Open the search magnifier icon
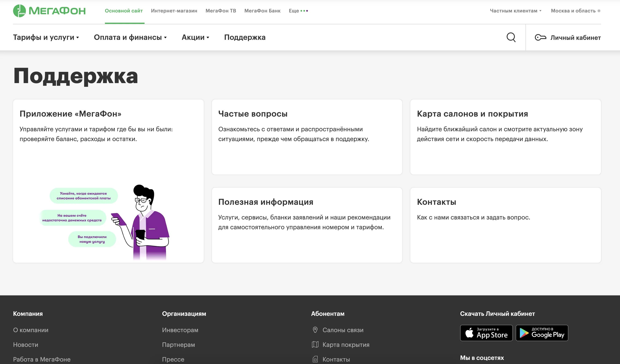The width and height of the screenshot is (620, 364). [x=511, y=37]
